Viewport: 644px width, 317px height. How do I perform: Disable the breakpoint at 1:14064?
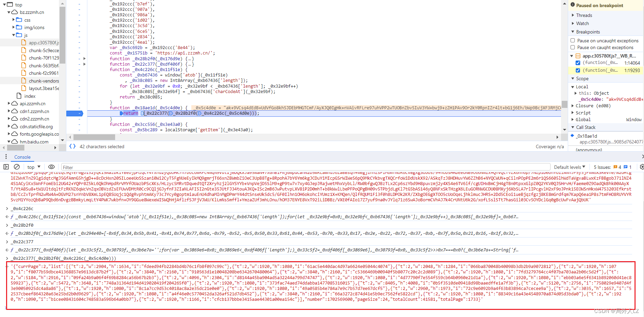tap(578, 63)
